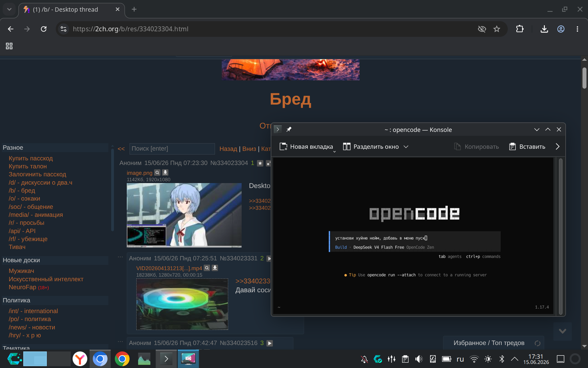The image size is (588, 368).
Task: Open post options dots for post 2
Action: tap(120, 257)
